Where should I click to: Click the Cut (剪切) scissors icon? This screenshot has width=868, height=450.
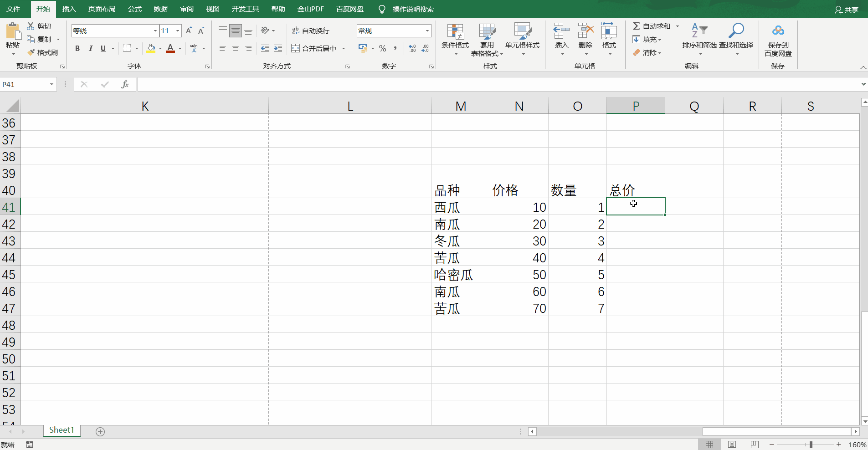pyautogui.click(x=31, y=26)
